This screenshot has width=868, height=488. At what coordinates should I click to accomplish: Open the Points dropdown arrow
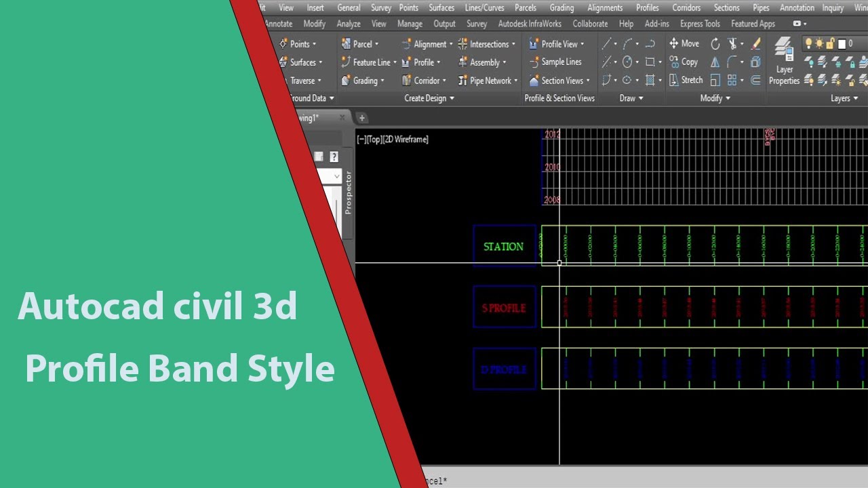(314, 45)
